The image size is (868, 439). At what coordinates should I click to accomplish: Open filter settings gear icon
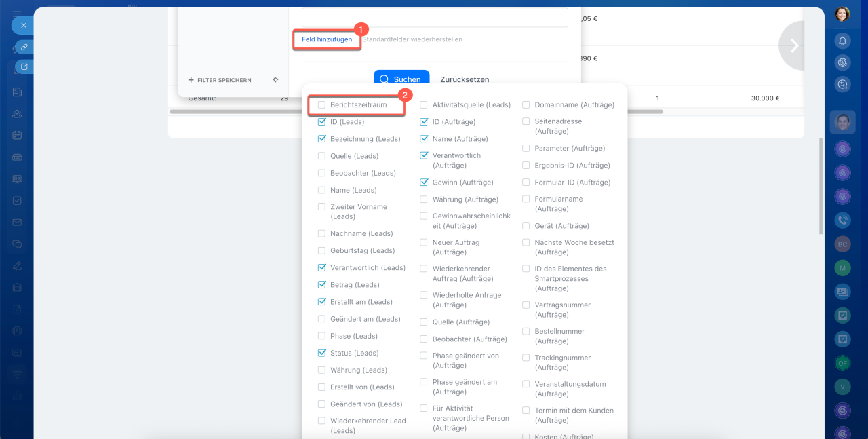point(275,80)
